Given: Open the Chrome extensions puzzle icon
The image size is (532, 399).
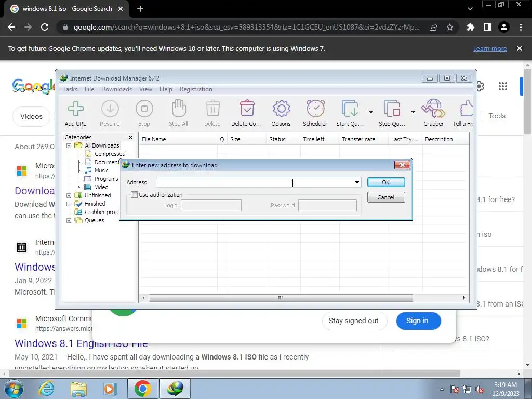Looking at the screenshot, I should (x=471, y=27).
